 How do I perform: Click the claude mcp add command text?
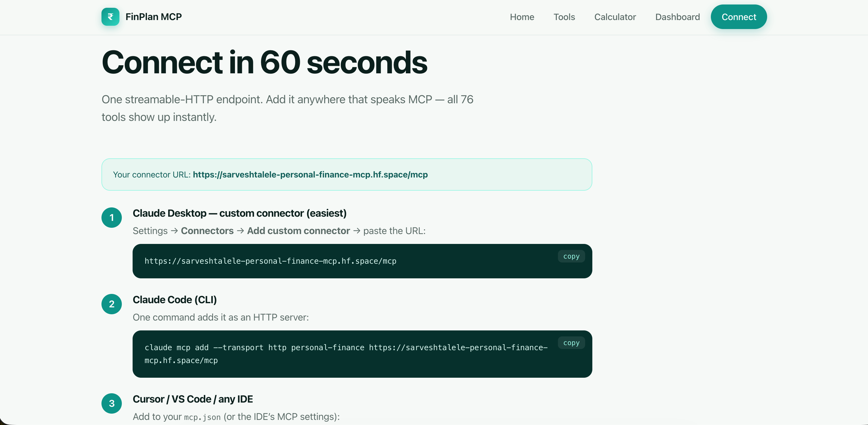[346, 354]
